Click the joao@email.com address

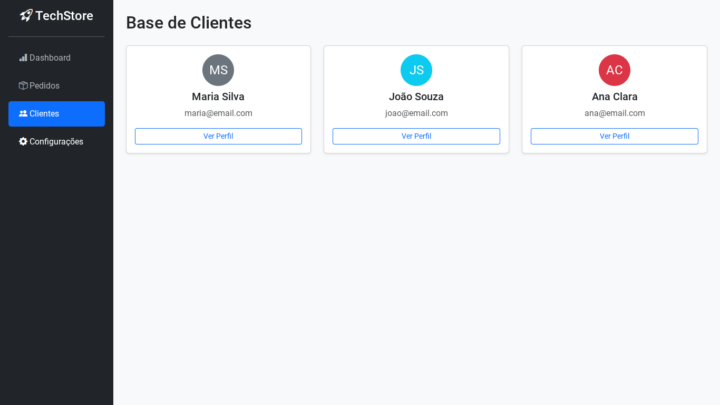click(x=416, y=113)
